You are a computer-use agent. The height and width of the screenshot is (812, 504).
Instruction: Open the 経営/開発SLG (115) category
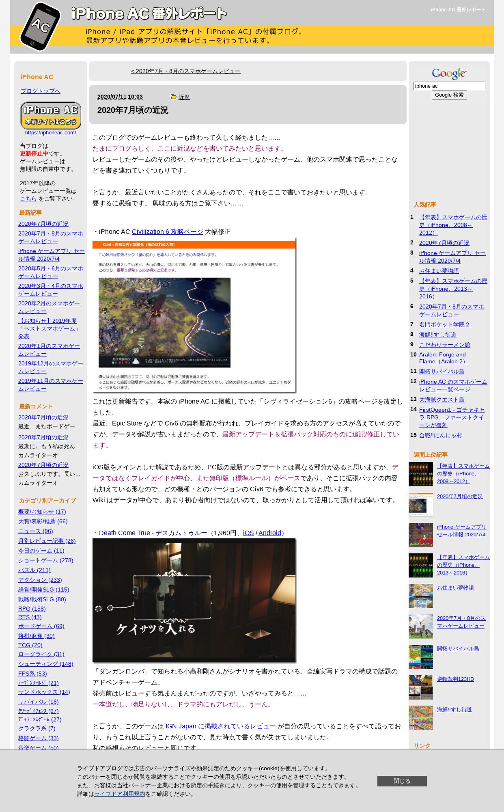[43, 590]
